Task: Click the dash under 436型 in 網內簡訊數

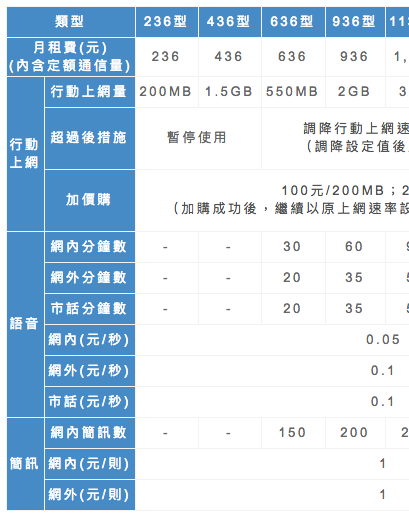Action: [x=228, y=433]
